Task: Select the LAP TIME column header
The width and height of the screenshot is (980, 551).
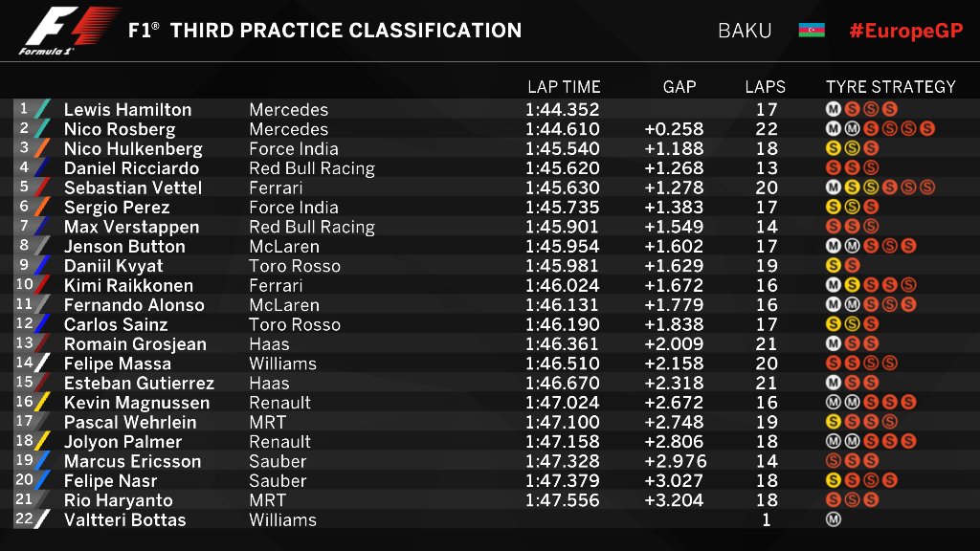Action: tap(564, 87)
